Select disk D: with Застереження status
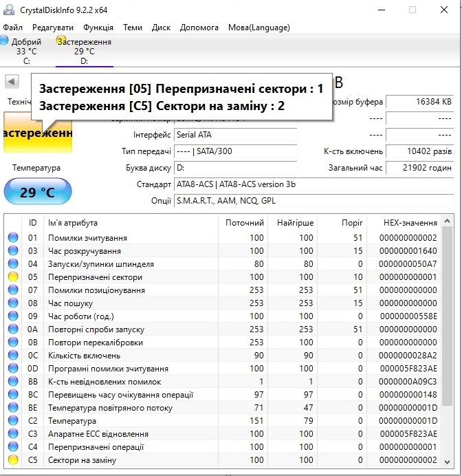 pyautogui.click(x=85, y=51)
